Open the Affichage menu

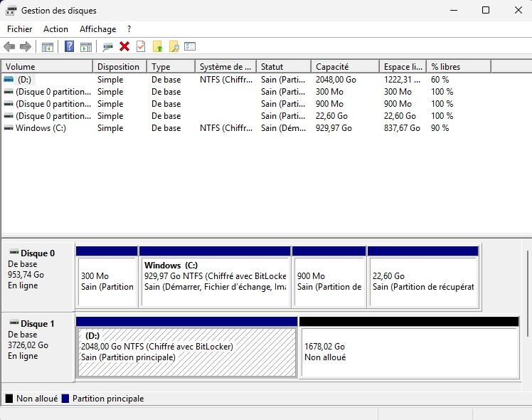point(97,29)
